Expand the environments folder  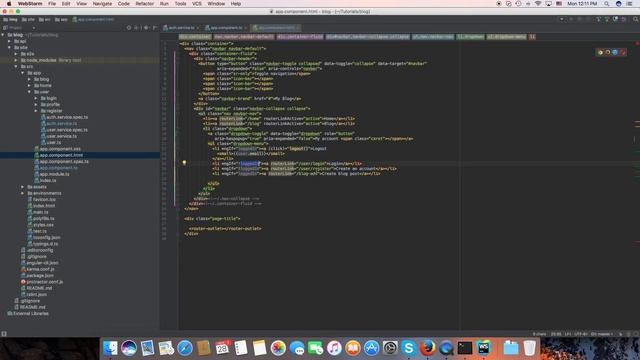23,193
